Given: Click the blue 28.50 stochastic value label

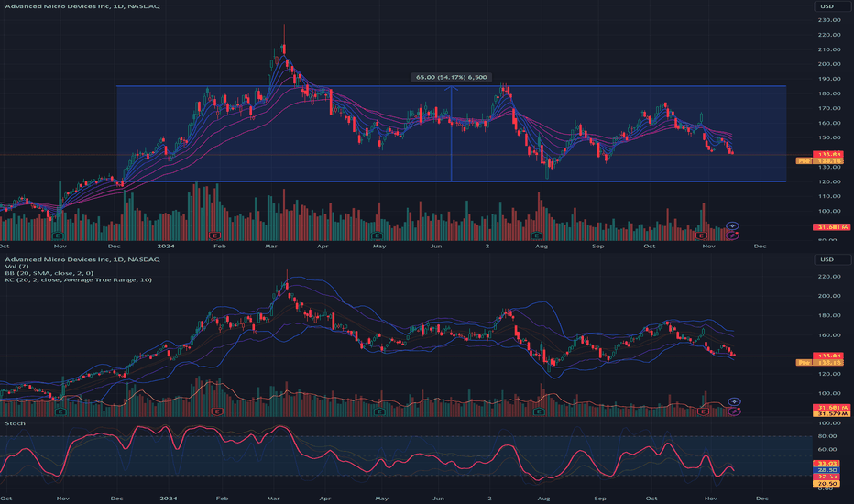Looking at the screenshot, I should [x=827, y=470].
